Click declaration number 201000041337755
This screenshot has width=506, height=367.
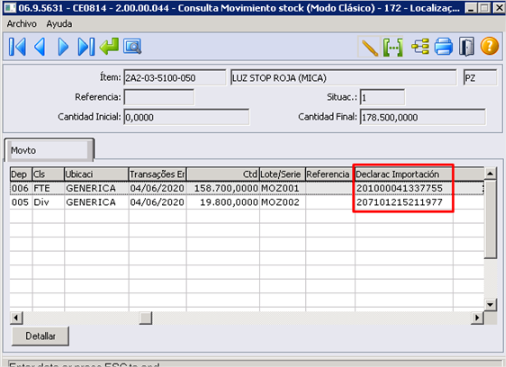404,188
